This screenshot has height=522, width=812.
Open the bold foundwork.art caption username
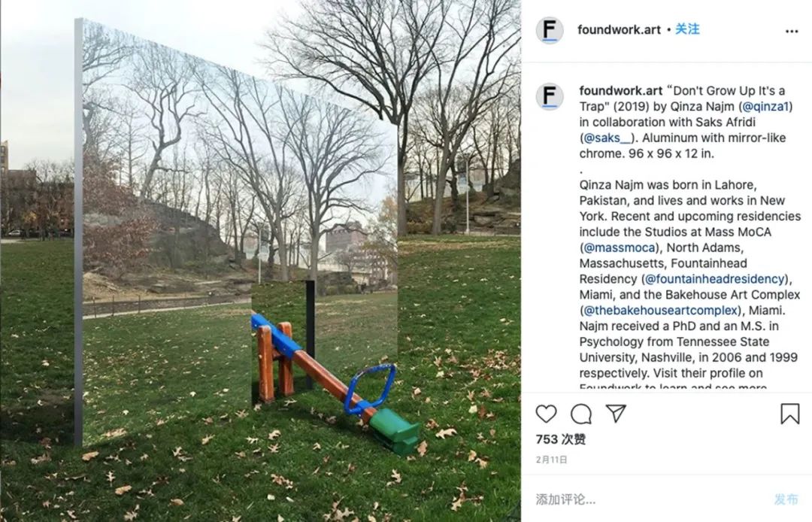[621, 90]
